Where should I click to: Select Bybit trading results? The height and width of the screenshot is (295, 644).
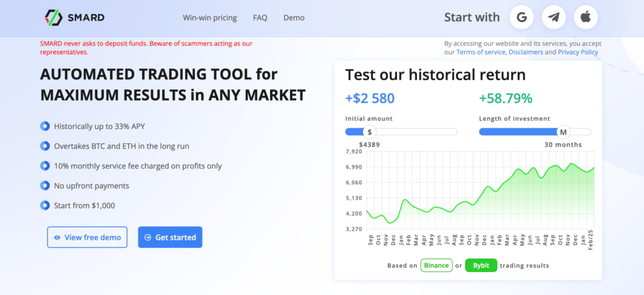click(481, 265)
